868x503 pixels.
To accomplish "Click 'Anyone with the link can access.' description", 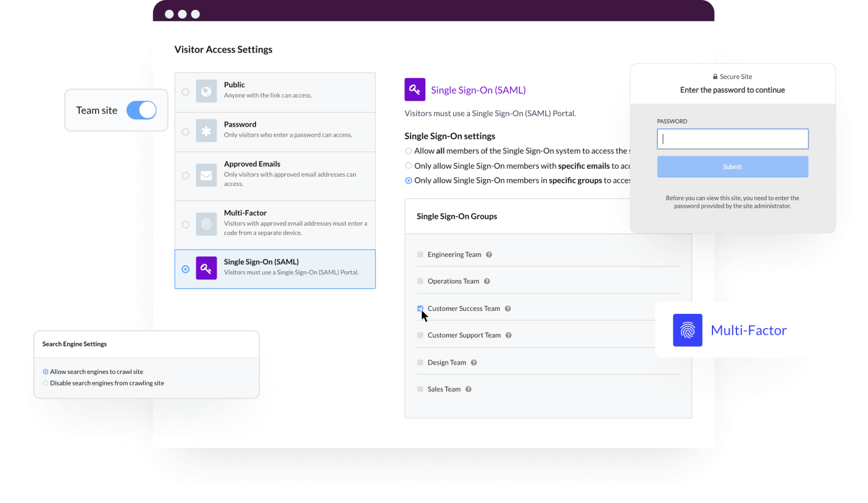I will point(268,96).
